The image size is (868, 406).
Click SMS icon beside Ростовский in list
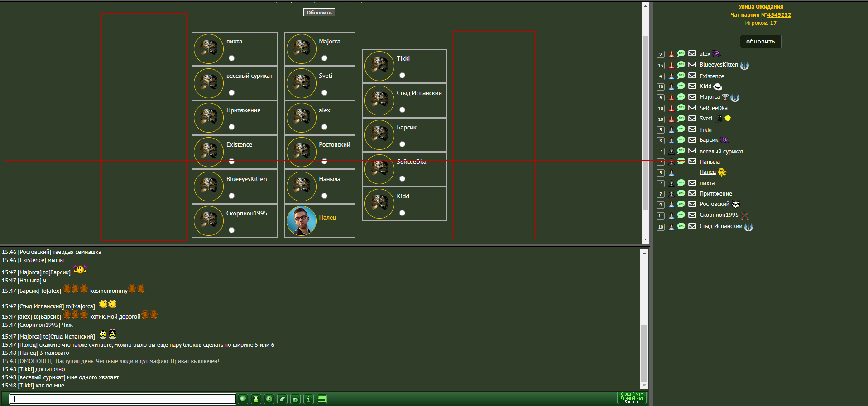pos(681,204)
